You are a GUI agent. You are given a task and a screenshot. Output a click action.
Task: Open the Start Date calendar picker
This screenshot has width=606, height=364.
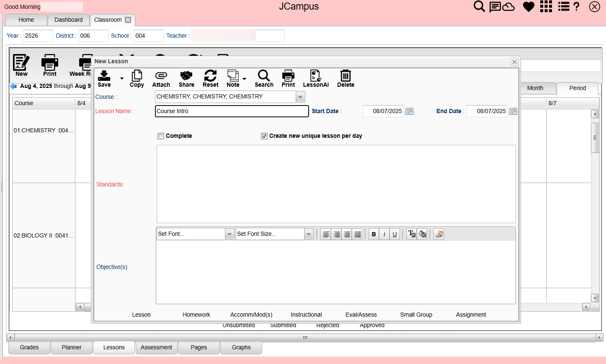tap(409, 111)
